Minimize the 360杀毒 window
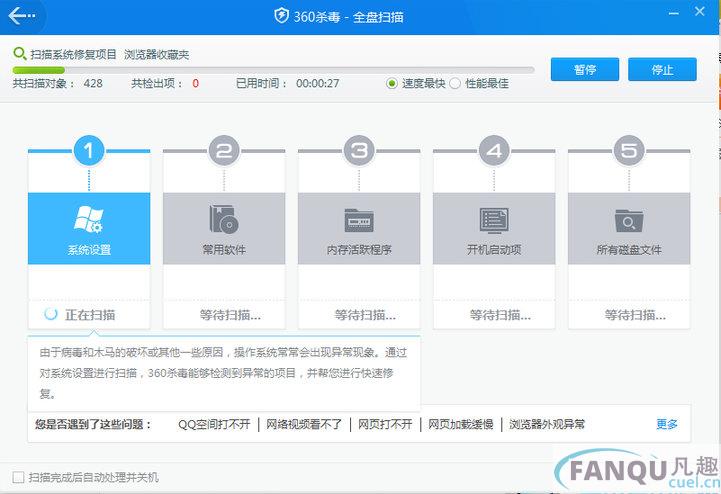The width and height of the screenshot is (721, 494). 674,13
